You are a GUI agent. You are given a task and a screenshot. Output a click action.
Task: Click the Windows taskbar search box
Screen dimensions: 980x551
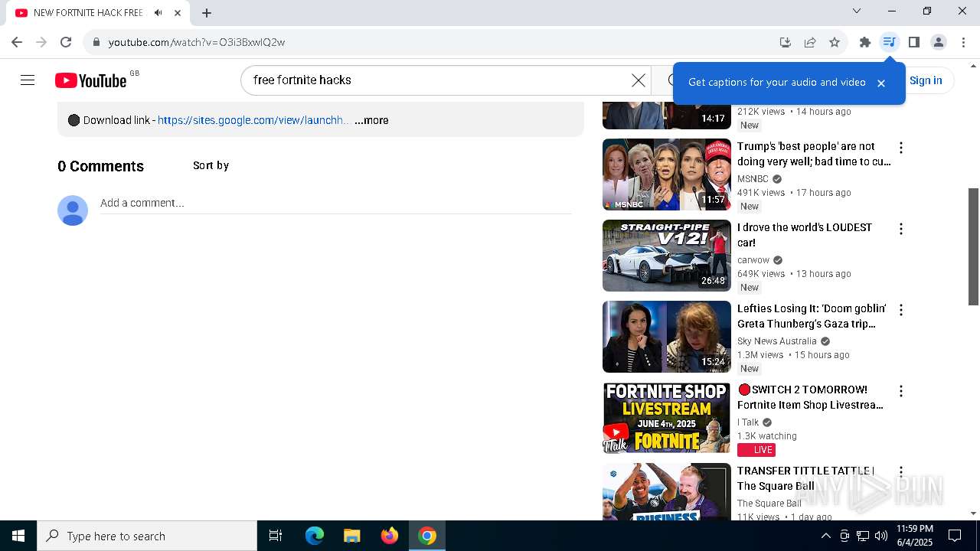click(147, 536)
